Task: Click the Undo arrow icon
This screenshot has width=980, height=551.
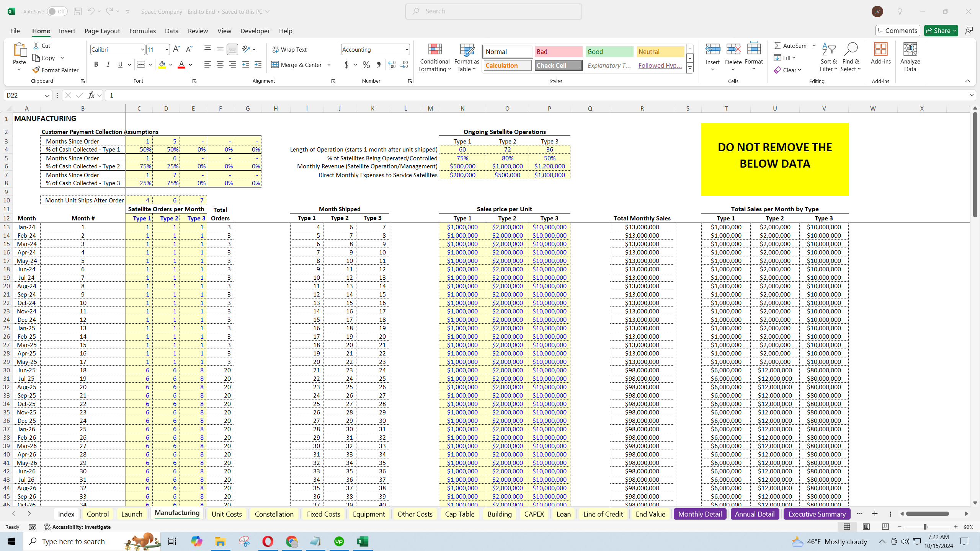Action: tap(91, 11)
